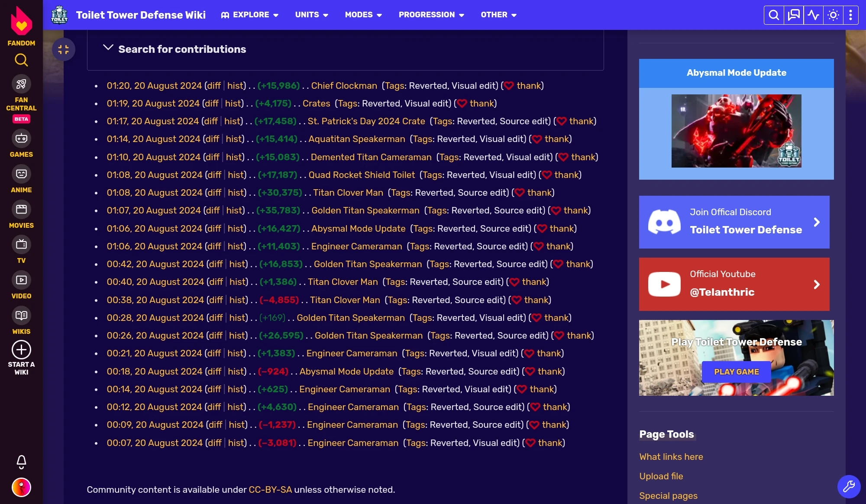Open the Aquatitan Speakerman page link
The width and height of the screenshot is (866, 504).
(357, 139)
